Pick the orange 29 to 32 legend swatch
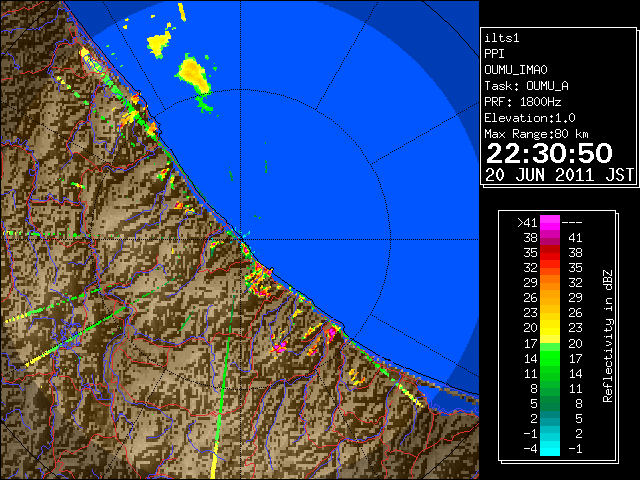 [x=550, y=283]
